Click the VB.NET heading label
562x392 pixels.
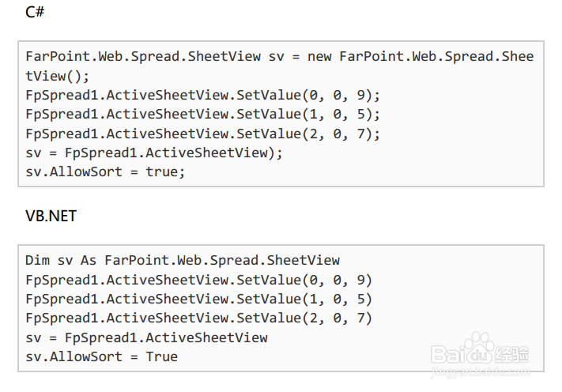click(51, 216)
